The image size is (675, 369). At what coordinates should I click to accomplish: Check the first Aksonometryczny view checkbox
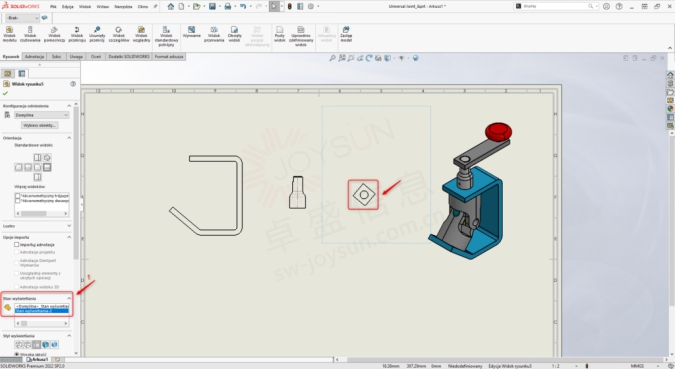(x=18, y=195)
